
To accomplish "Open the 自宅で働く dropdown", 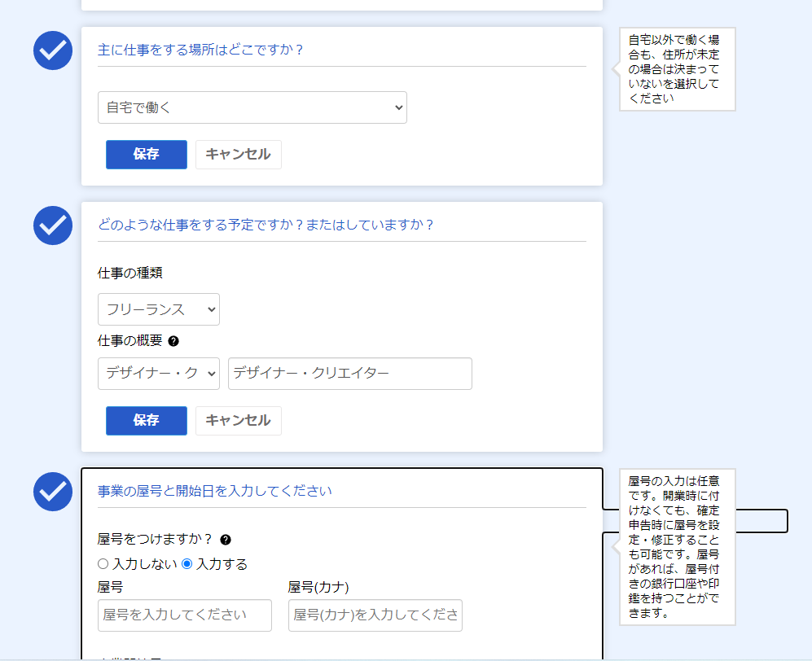I will (x=252, y=107).
